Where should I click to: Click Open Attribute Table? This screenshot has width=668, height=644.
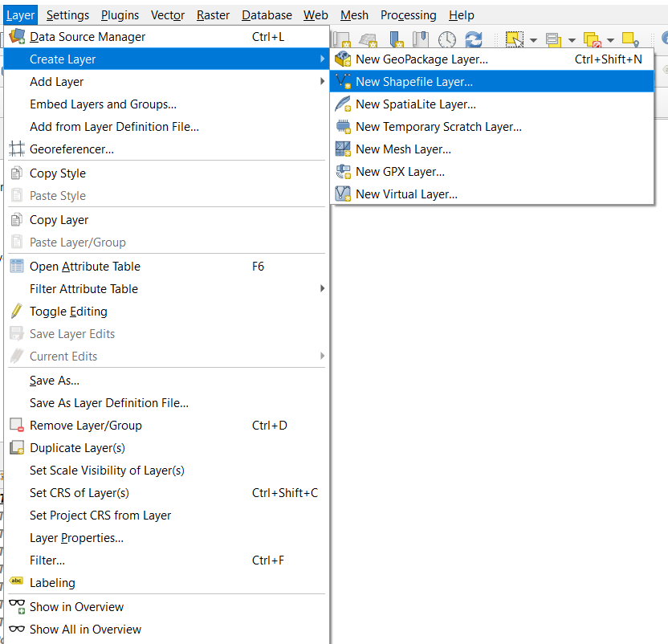84,267
